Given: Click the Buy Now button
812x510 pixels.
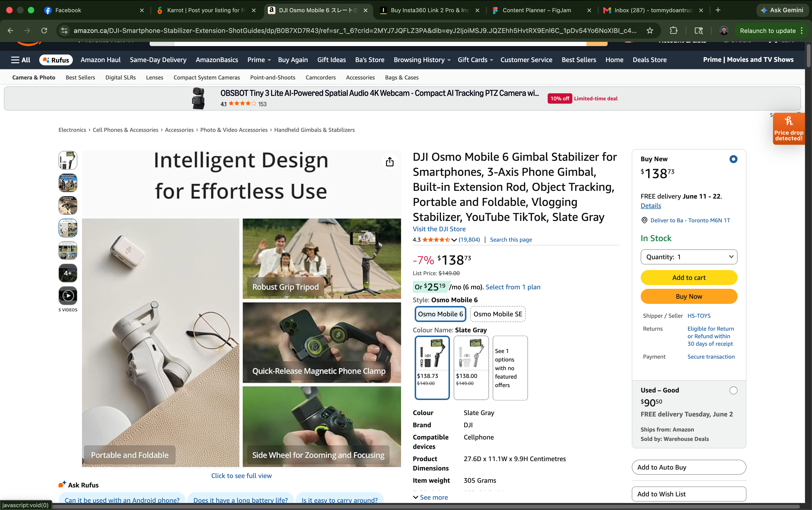Looking at the screenshot, I should 689,297.
